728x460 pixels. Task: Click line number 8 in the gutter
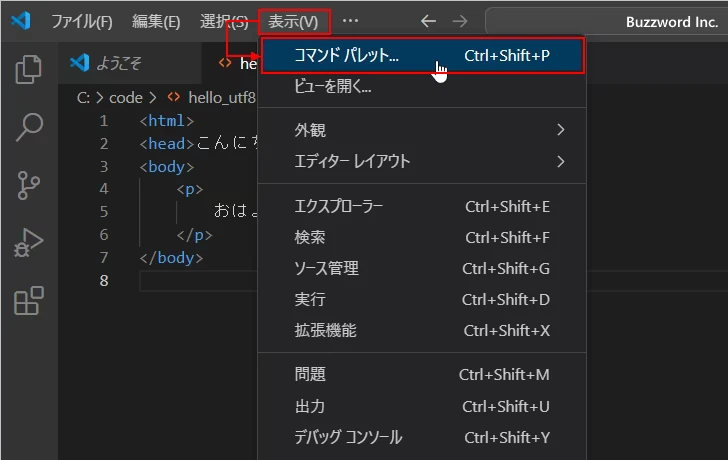104,281
